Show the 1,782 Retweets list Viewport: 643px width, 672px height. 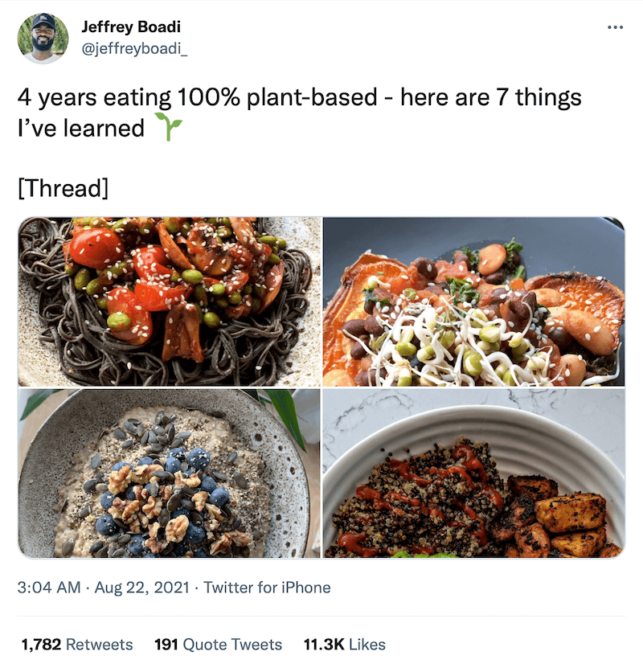click(x=77, y=644)
